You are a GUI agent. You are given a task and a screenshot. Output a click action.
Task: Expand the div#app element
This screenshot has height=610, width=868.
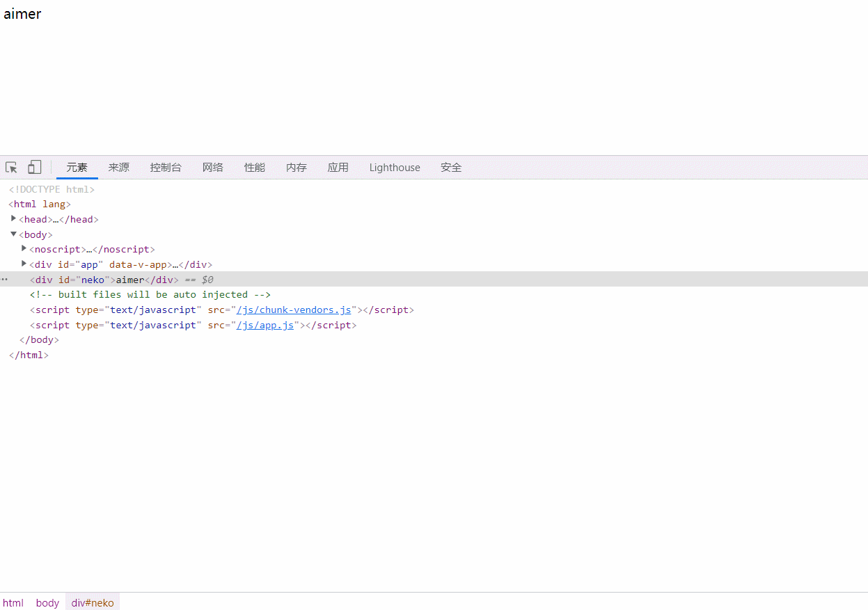(x=24, y=264)
